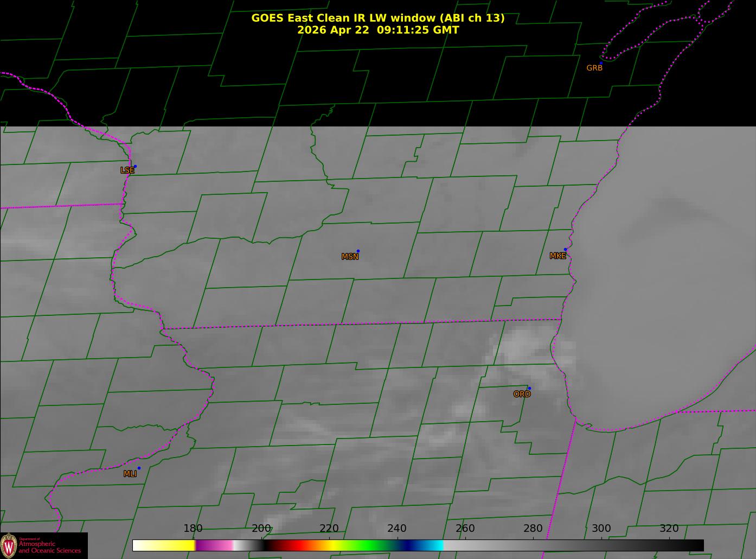Image resolution: width=756 pixels, height=559 pixels.
Task: Select the LSE station label
Action: pyautogui.click(x=127, y=170)
